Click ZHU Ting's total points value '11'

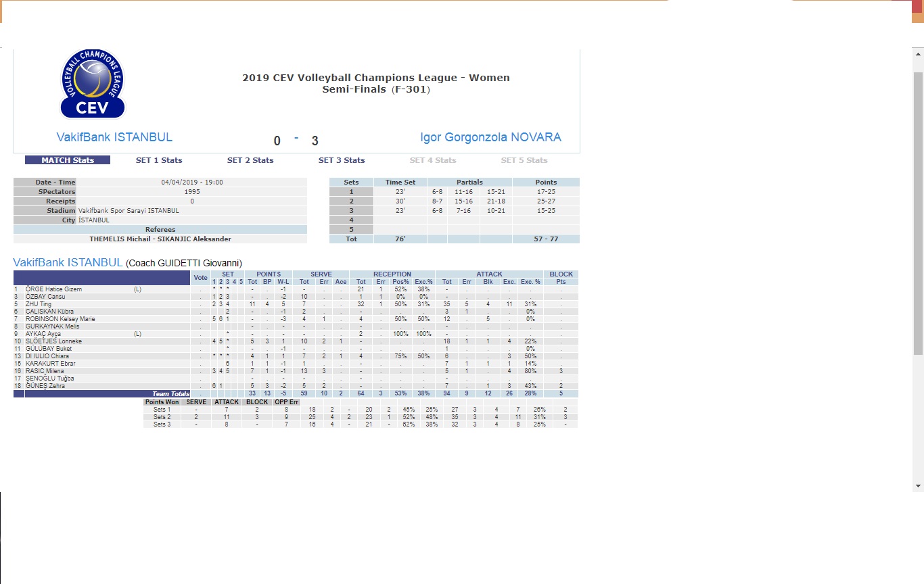pyautogui.click(x=252, y=304)
